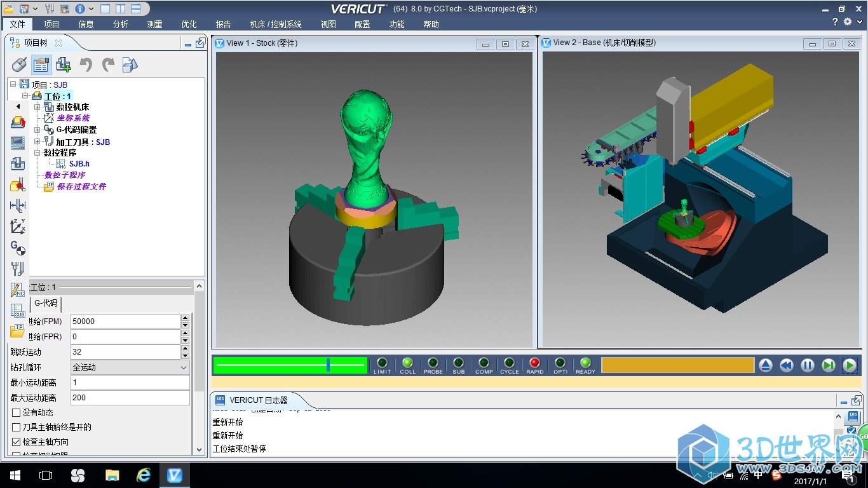Screen dimensions: 868x488
Task: Open the dropdown arrow beside the save icon
Action: point(35,9)
